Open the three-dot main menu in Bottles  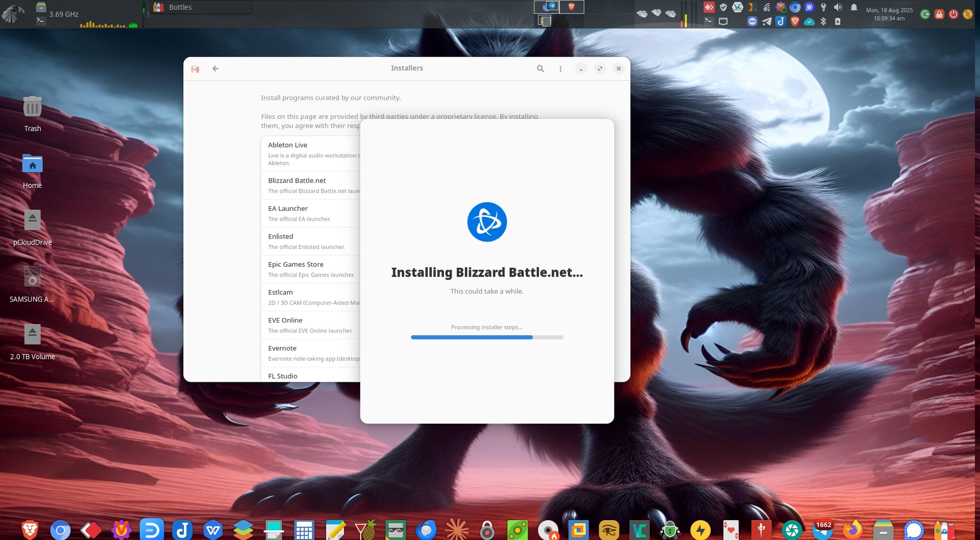560,68
